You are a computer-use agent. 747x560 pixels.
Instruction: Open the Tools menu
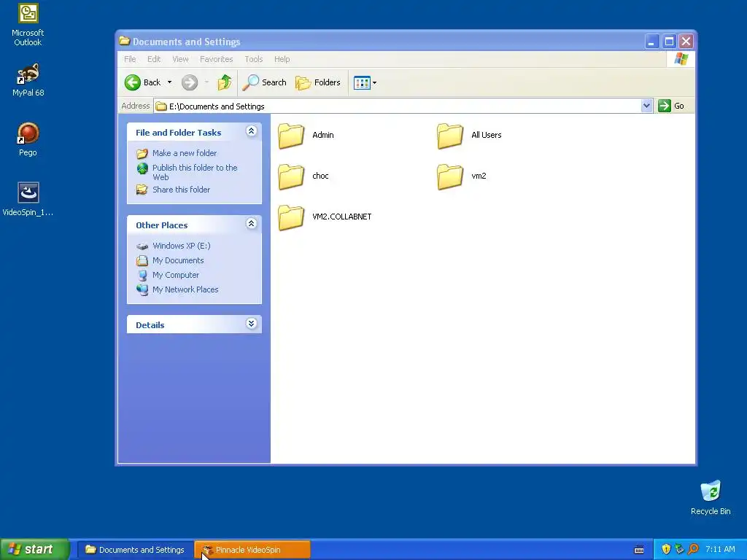click(253, 59)
